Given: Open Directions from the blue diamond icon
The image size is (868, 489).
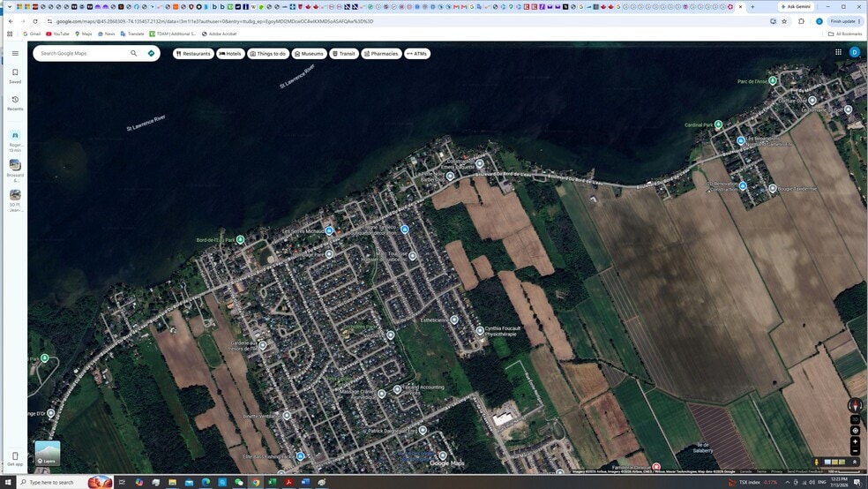Looking at the screenshot, I should coord(151,53).
